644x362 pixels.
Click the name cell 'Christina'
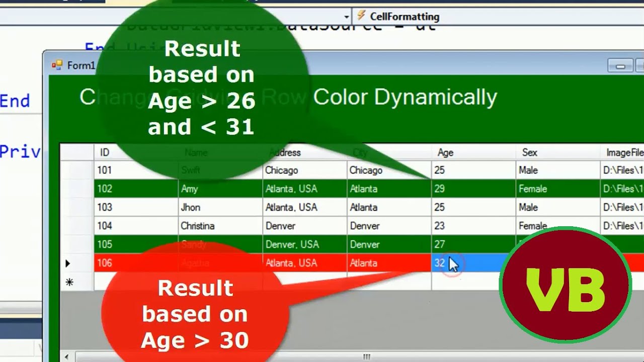(220, 226)
